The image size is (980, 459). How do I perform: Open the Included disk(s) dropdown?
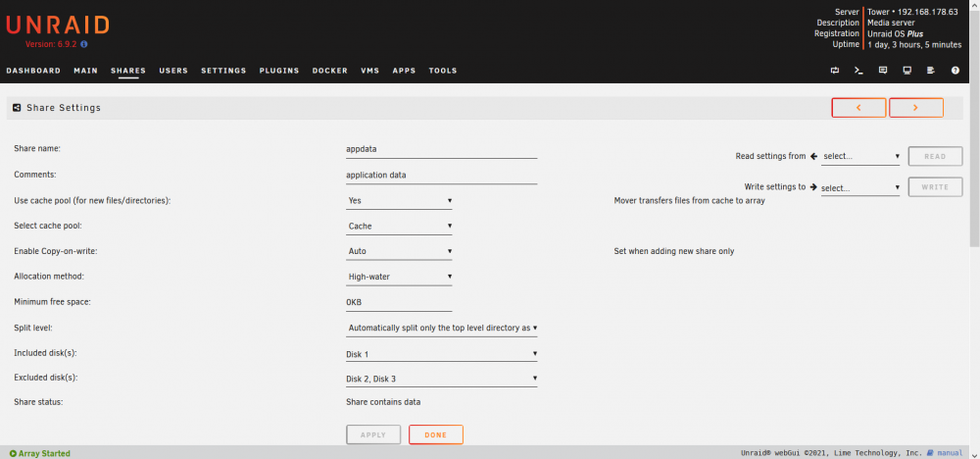coord(442,354)
